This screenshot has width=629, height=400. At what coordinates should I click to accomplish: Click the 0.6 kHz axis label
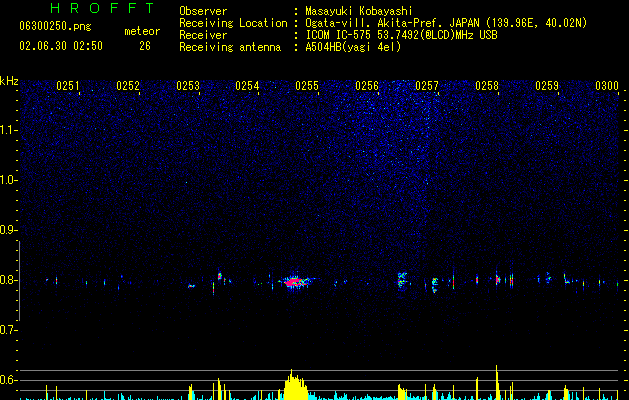pos(8,380)
